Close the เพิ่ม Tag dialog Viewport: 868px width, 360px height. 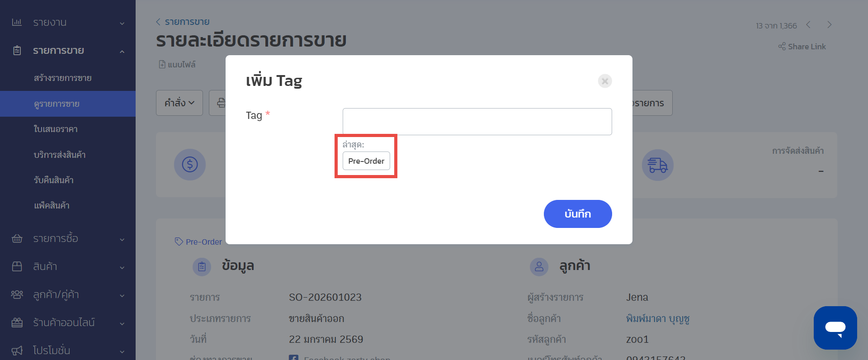(x=604, y=81)
